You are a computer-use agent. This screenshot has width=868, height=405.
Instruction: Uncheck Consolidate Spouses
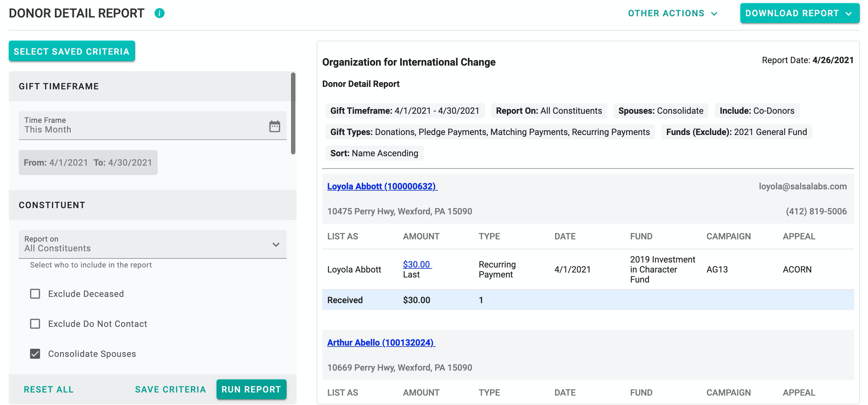click(x=35, y=354)
